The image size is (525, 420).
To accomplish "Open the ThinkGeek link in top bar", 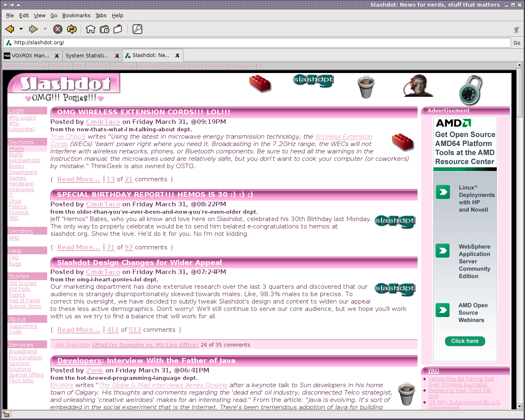I will [61, 66].
